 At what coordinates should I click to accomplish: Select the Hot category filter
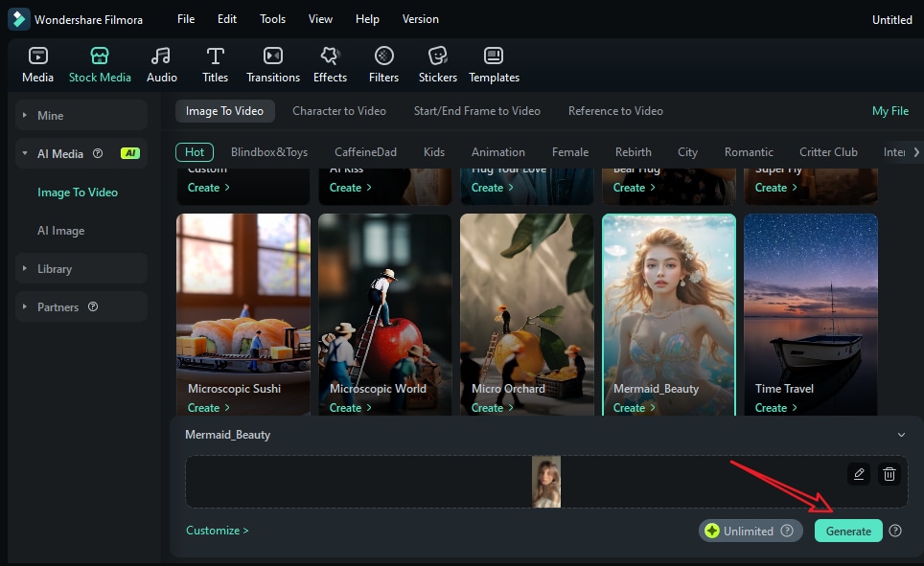point(195,152)
